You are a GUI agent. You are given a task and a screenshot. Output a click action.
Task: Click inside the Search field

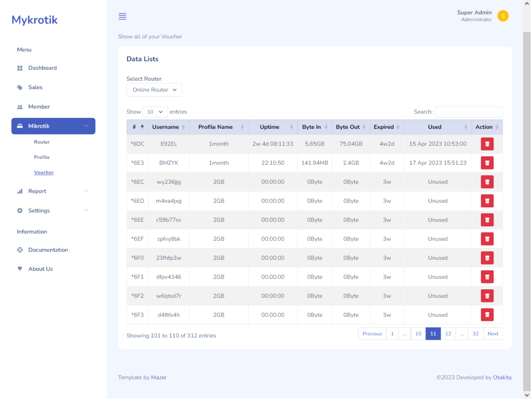pos(469,112)
